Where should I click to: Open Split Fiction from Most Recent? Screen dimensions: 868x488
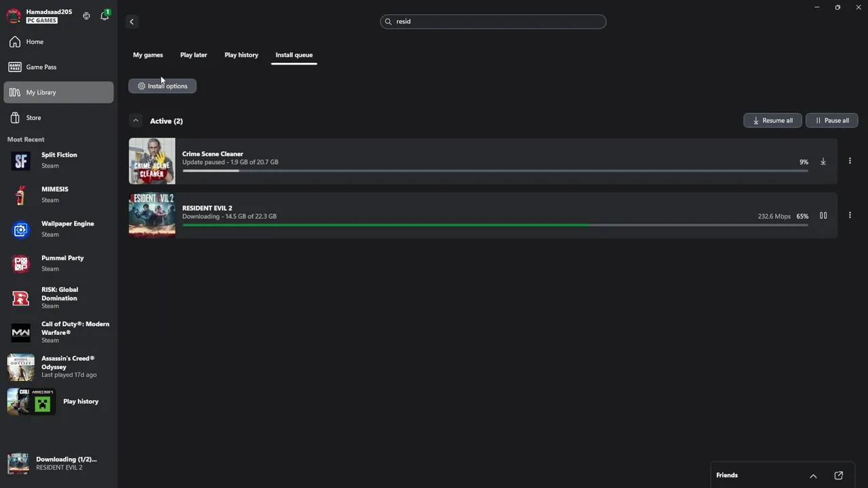pos(58,161)
